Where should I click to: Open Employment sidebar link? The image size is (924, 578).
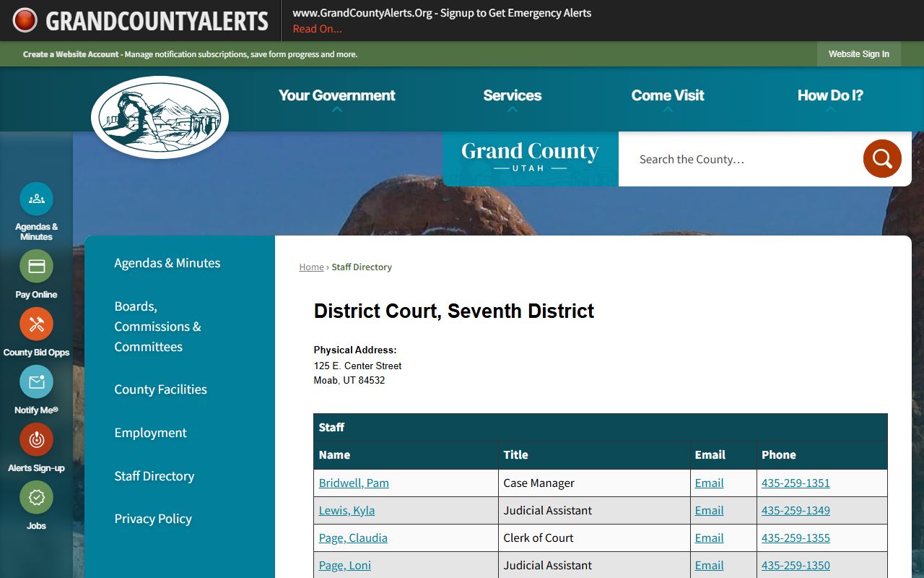150,433
